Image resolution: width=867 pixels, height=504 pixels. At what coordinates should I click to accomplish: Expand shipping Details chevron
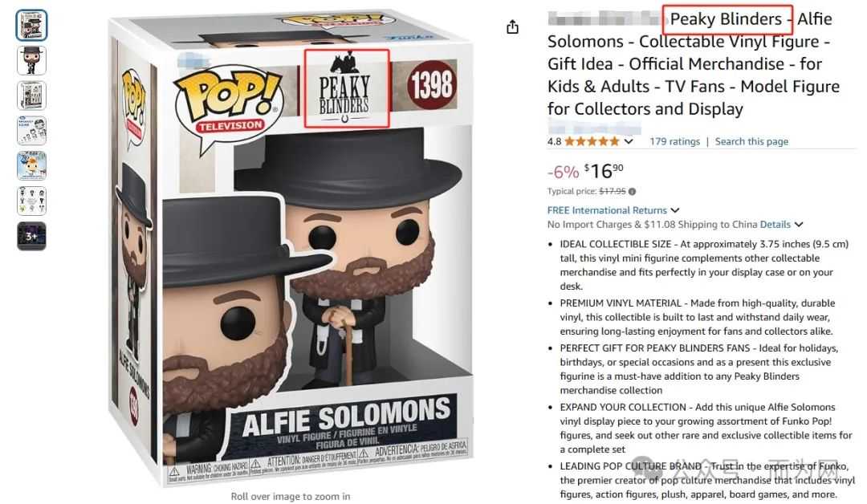(x=799, y=225)
